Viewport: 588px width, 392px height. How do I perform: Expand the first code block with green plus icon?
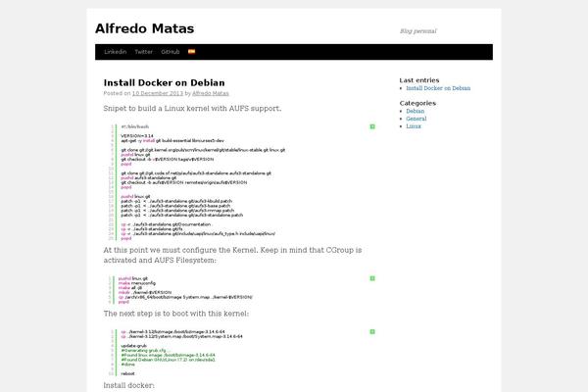tap(372, 126)
